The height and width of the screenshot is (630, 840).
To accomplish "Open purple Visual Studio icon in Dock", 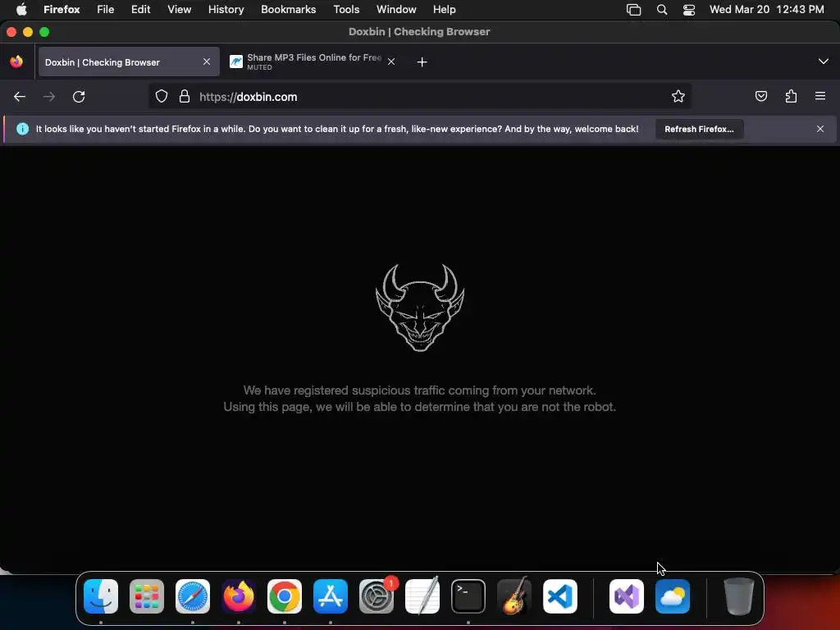I will pyautogui.click(x=627, y=596).
